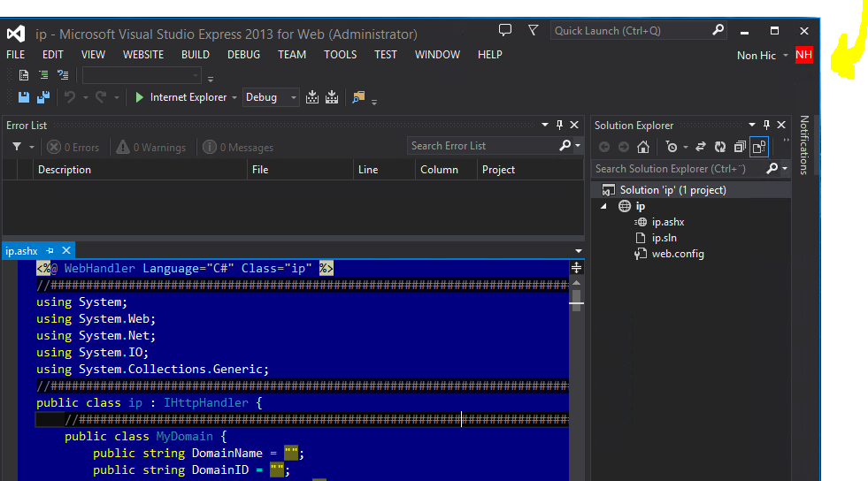This screenshot has width=868, height=481.
Task: Click the Increase Indent toolbar icon
Action: pos(43,75)
